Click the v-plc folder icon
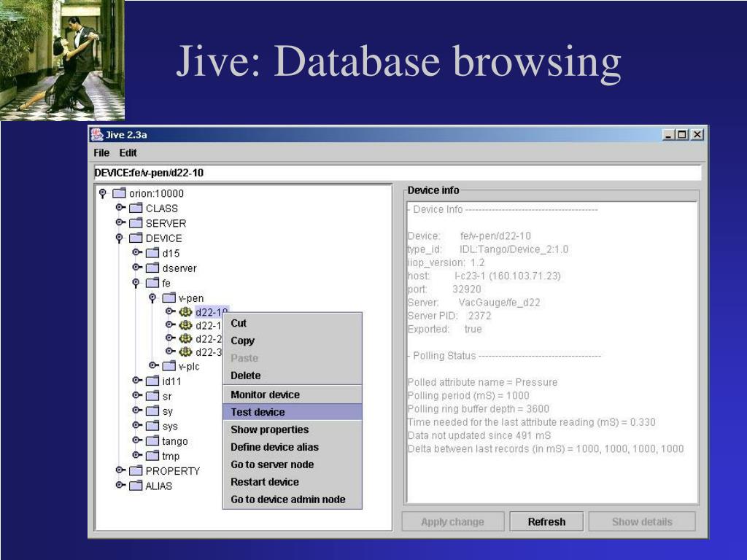The height and width of the screenshot is (560, 747). pyautogui.click(x=169, y=366)
